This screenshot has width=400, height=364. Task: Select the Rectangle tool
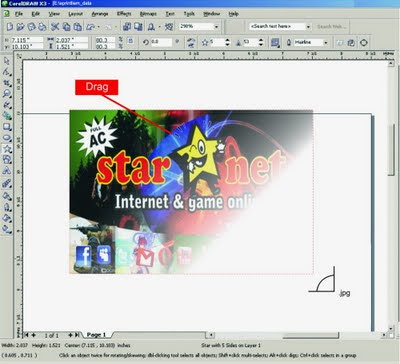pos(7,127)
